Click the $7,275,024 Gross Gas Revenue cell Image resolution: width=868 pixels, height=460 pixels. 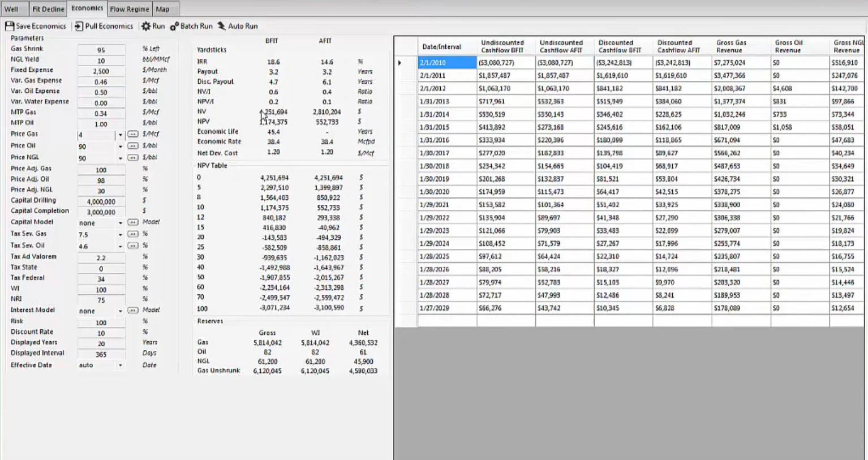click(741, 63)
